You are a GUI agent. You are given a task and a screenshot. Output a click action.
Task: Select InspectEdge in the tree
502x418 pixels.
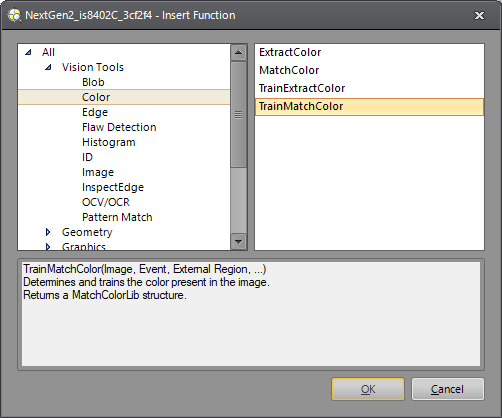point(113,187)
